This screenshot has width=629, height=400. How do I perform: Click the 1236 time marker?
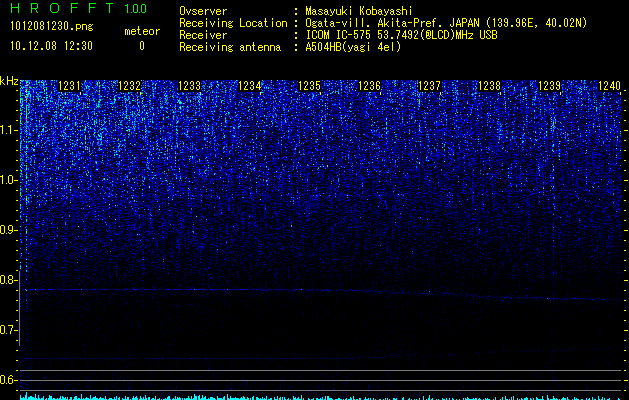(369, 85)
